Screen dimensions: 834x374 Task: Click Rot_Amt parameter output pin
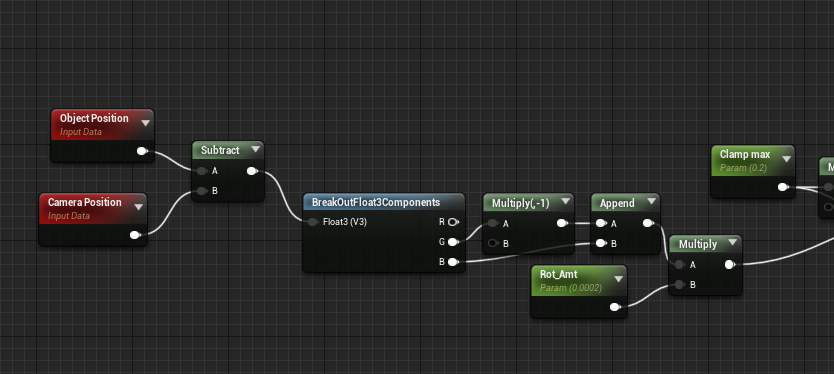tap(615, 307)
